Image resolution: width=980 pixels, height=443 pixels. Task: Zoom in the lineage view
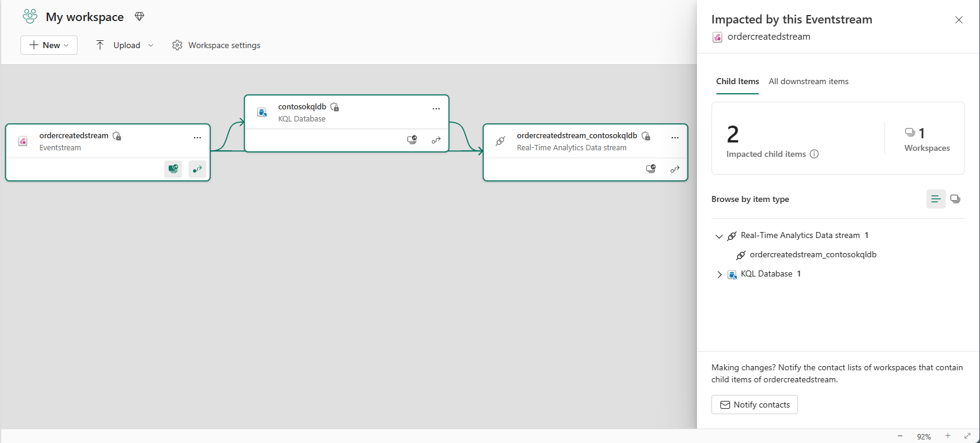(x=948, y=436)
